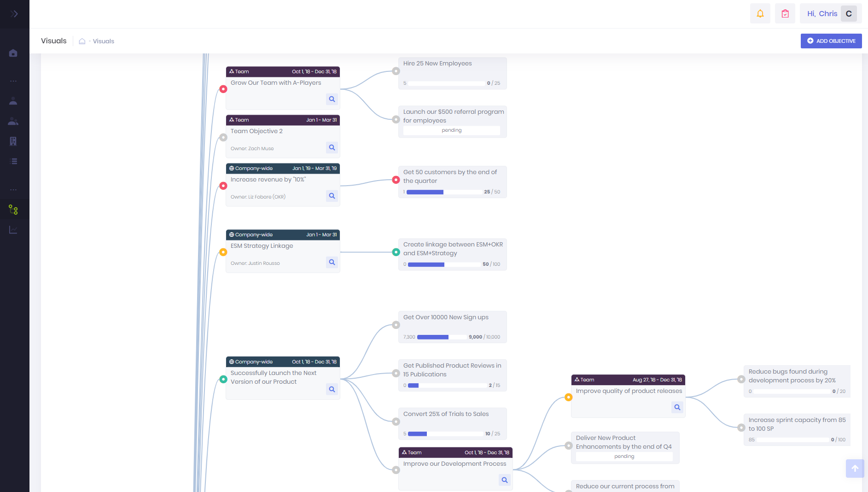This screenshot has width=868, height=492.
Task: Open the Home dashboard from the sidebar
Action: click(13, 53)
